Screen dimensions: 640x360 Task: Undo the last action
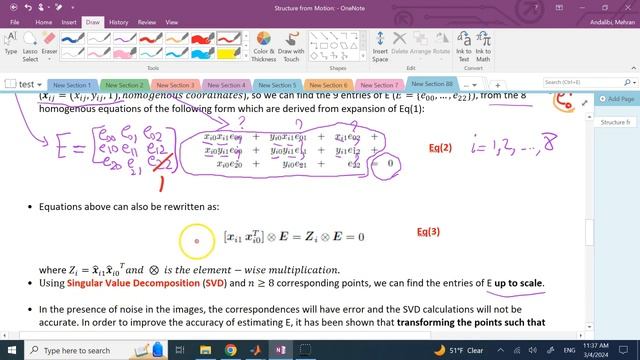click(x=28, y=7)
